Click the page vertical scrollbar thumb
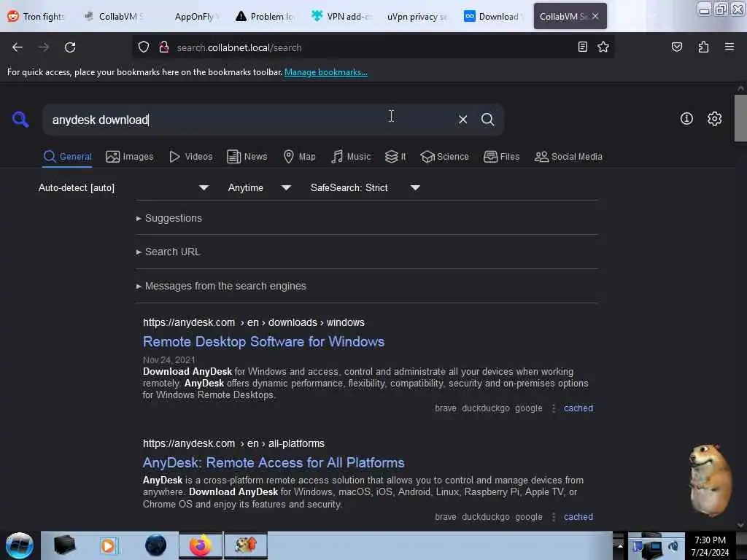 [x=740, y=118]
